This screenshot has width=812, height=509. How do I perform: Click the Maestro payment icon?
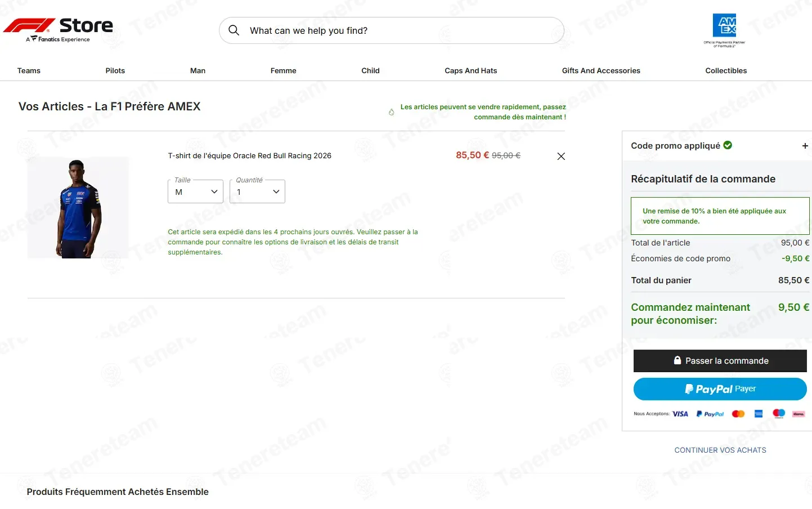pos(779,414)
